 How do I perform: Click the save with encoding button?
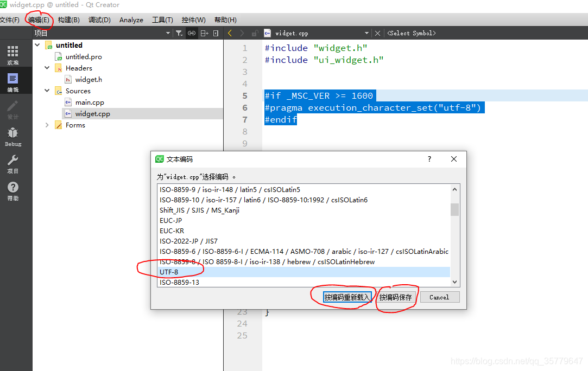click(396, 297)
